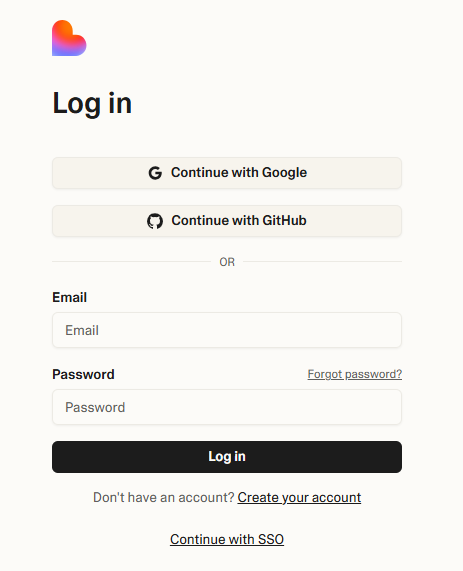Choose the Continue with GitHub button
Image resolution: width=463 pixels, height=571 pixels.
[227, 221]
